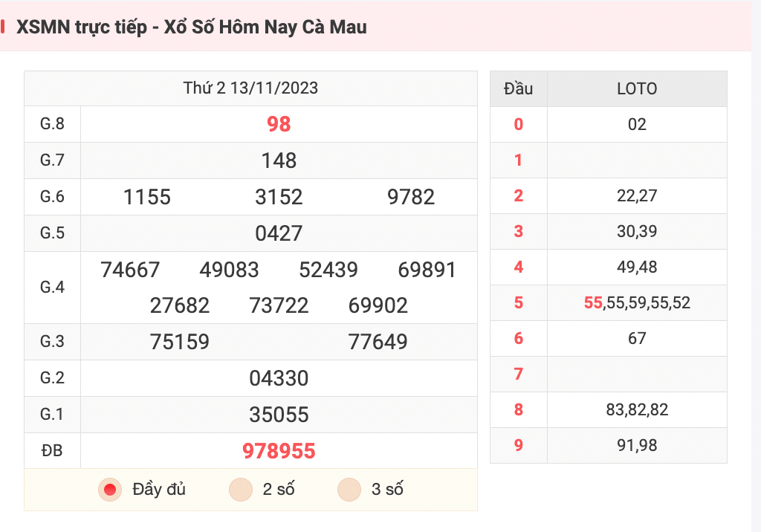
Task: Select the "2 số" radio option
Action: [x=242, y=490]
